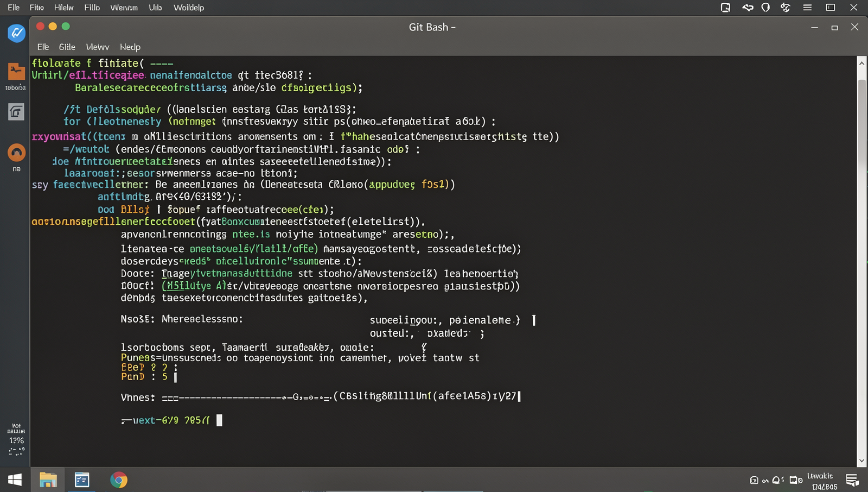Click the top bar shield icon
This screenshot has width=868, height=492.
click(x=765, y=8)
